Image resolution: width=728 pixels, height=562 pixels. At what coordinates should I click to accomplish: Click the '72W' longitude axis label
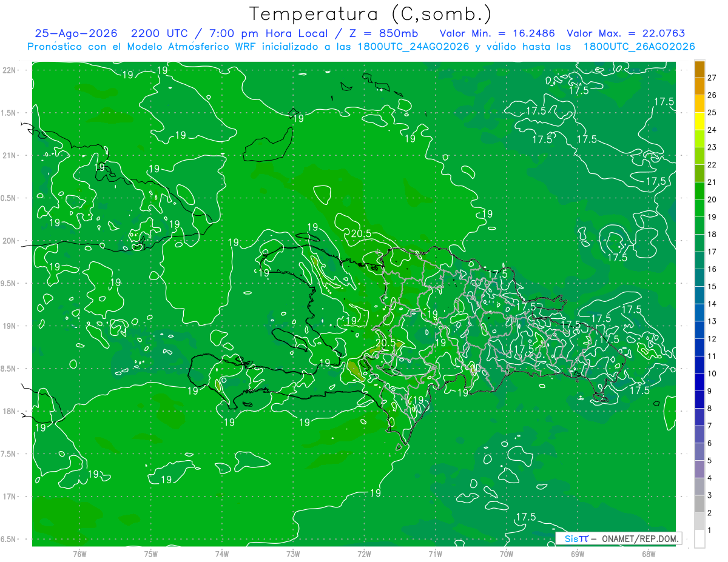click(x=364, y=554)
